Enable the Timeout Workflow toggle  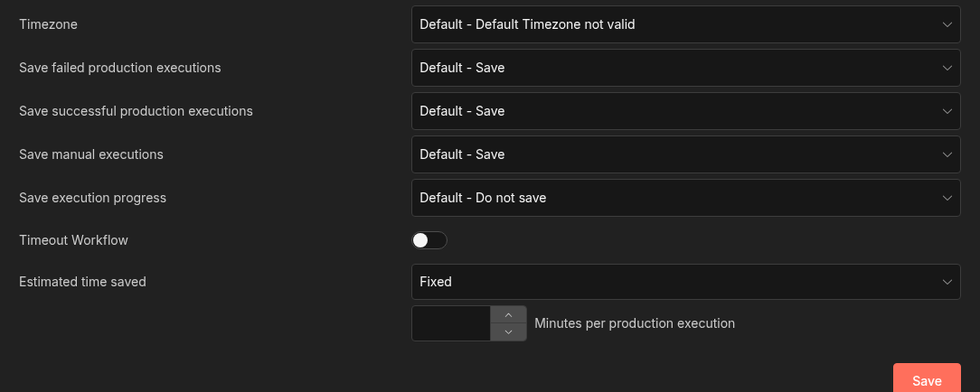[x=429, y=240]
